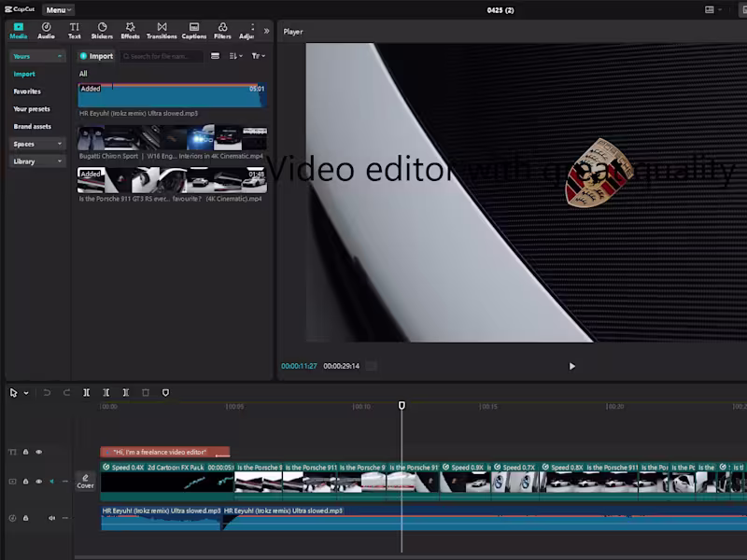Click the Split clip tool in timeline toolbar
The height and width of the screenshot is (560, 747).
(x=87, y=393)
